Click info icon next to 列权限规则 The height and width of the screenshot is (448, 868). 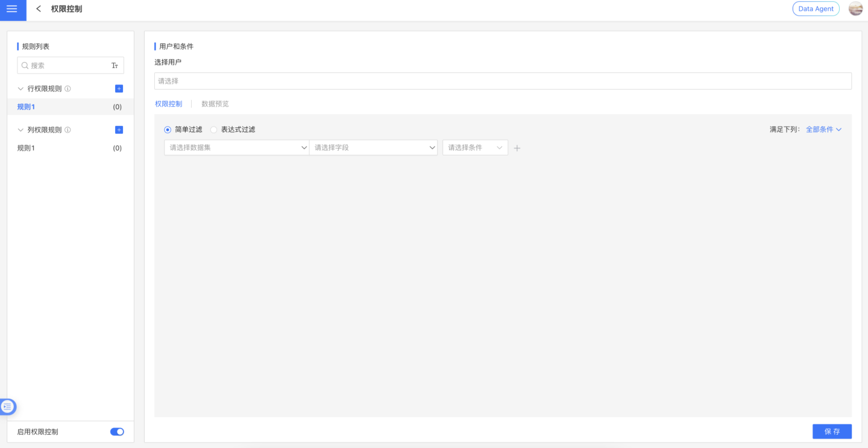(68, 130)
